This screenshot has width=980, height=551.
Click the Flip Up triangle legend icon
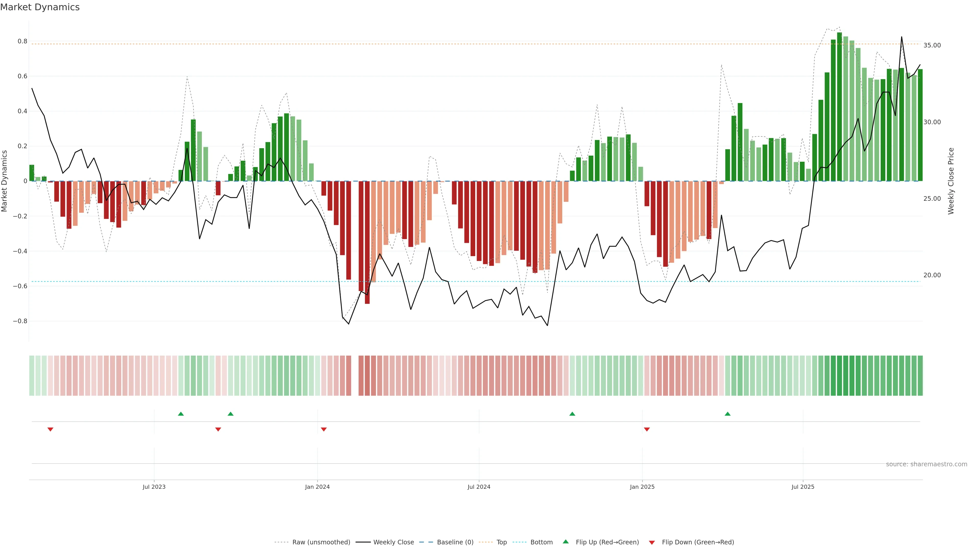click(x=566, y=542)
